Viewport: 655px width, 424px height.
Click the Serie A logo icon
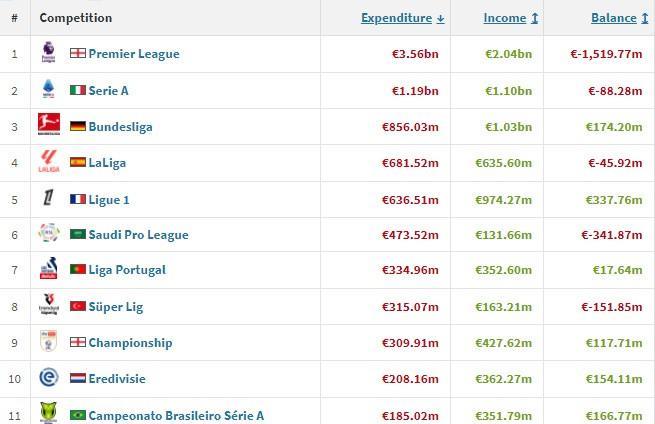(x=48, y=90)
